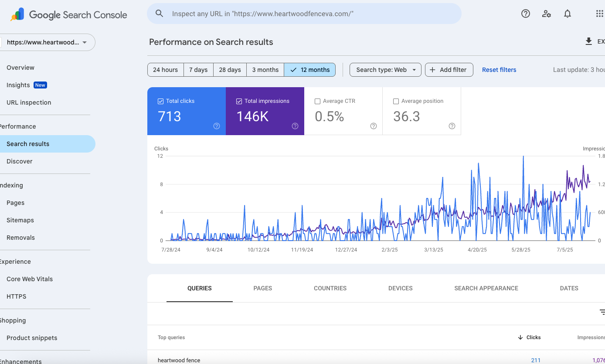
Task: Select the 12 months date range
Action: click(x=310, y=70)
